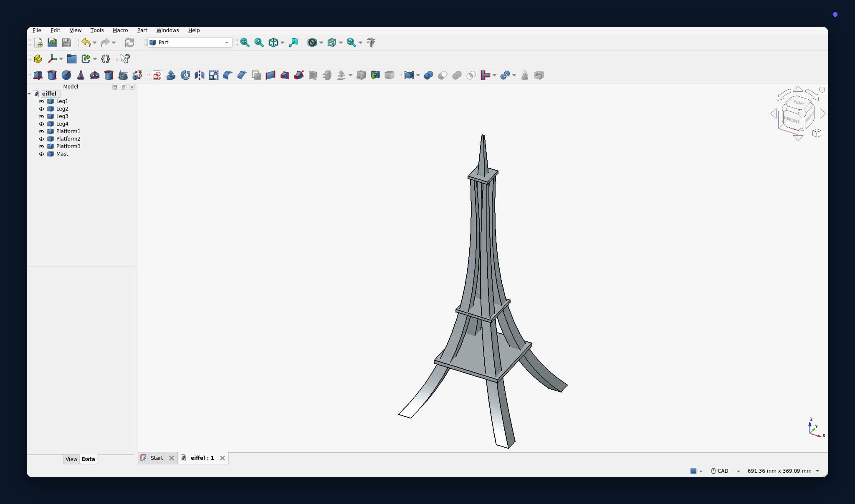The image size is (855, 504).
Task: Hide the Platform3 object
Action: click(41, 146)
